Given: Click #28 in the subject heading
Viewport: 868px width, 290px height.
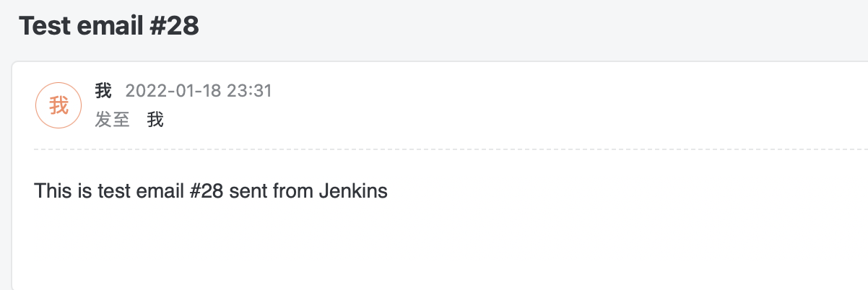Looking at the screenshot, I should click(x=173, y=26).
